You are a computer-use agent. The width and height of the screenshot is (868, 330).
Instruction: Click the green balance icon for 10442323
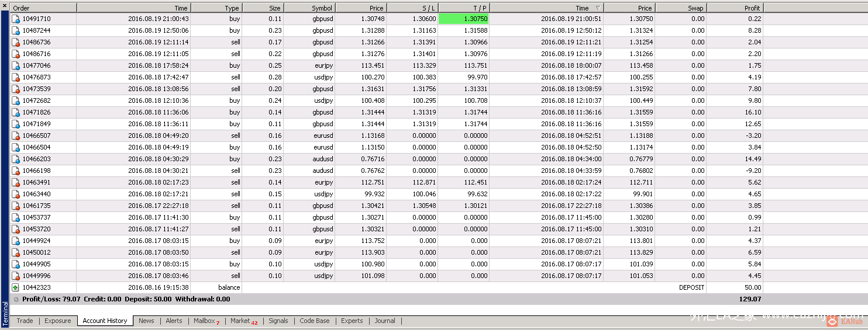point(16,287)
